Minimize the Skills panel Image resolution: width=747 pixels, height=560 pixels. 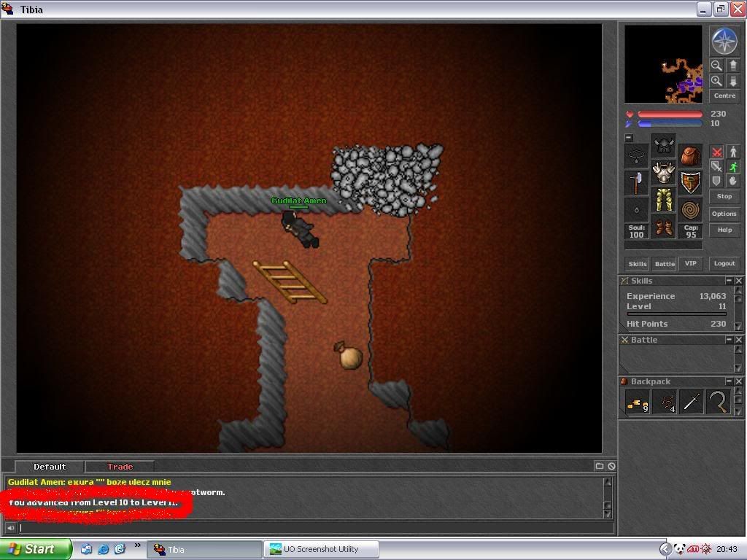click(x=729, y=281)
